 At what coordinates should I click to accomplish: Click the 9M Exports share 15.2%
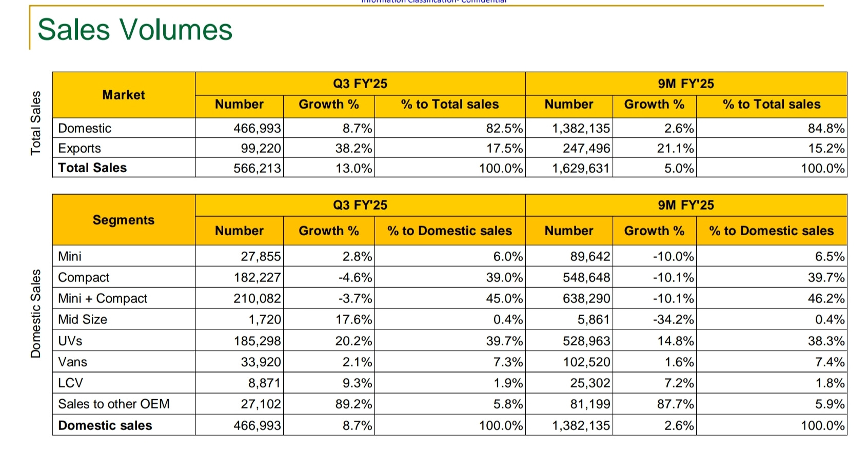(x=826, y=148)
